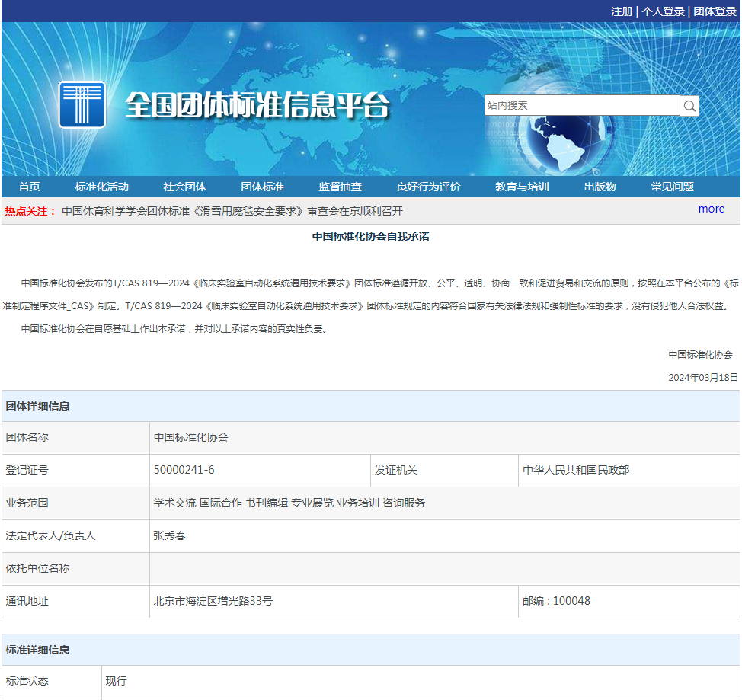Click the 法定代表人/负责人 label cell
Viewport: 742px width, 700px height.
tap(75, 535)
